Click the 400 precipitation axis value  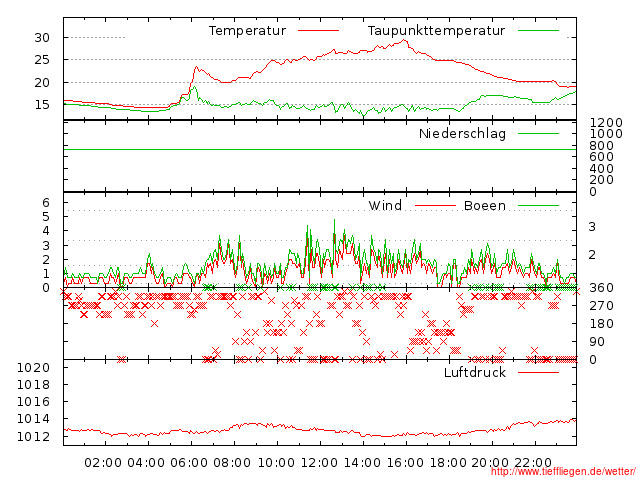(602, 169)
